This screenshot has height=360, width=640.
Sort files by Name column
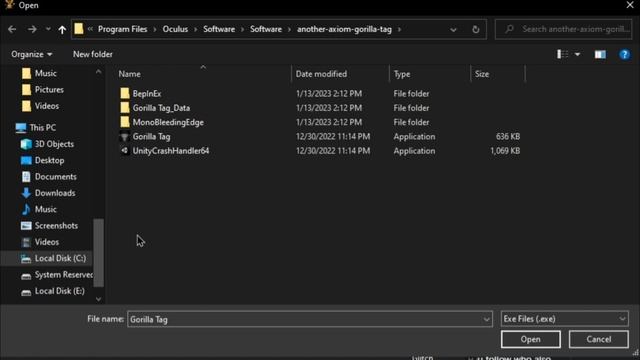(x=129, y=74)
